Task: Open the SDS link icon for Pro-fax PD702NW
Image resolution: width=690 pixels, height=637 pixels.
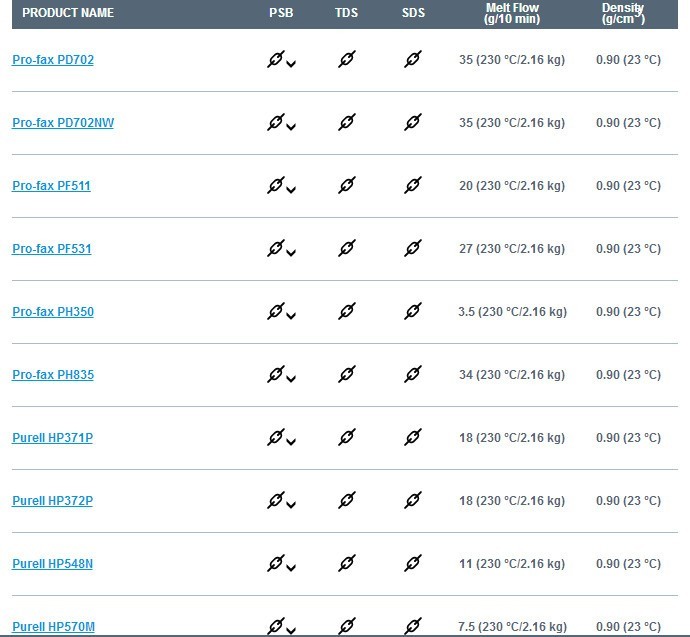Action: point(413,122)
